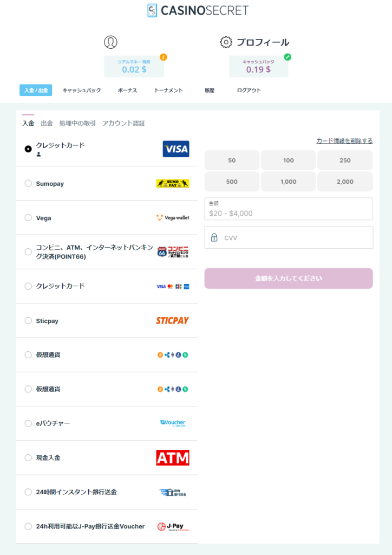Open the profile gear icon

[x=226, y=42]
